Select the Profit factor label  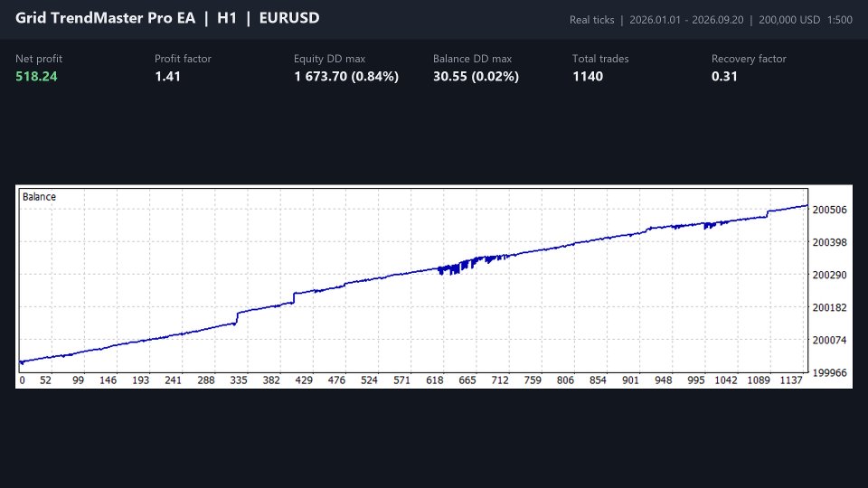[183, 59]
